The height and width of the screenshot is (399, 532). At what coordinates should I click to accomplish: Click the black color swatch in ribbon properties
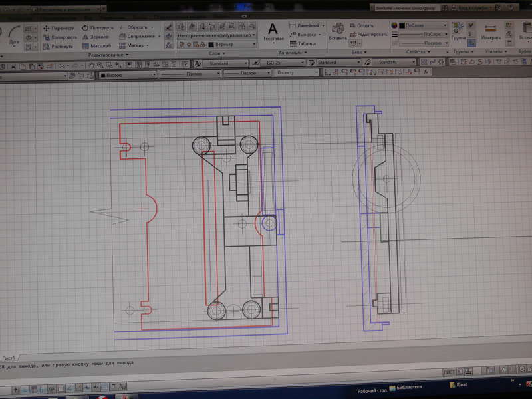point(402,25)
